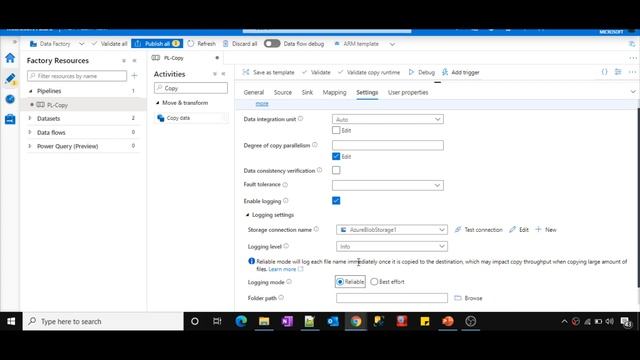Click the add resource plus icon
Screen dimensions: 640x360
pos(134,76)
